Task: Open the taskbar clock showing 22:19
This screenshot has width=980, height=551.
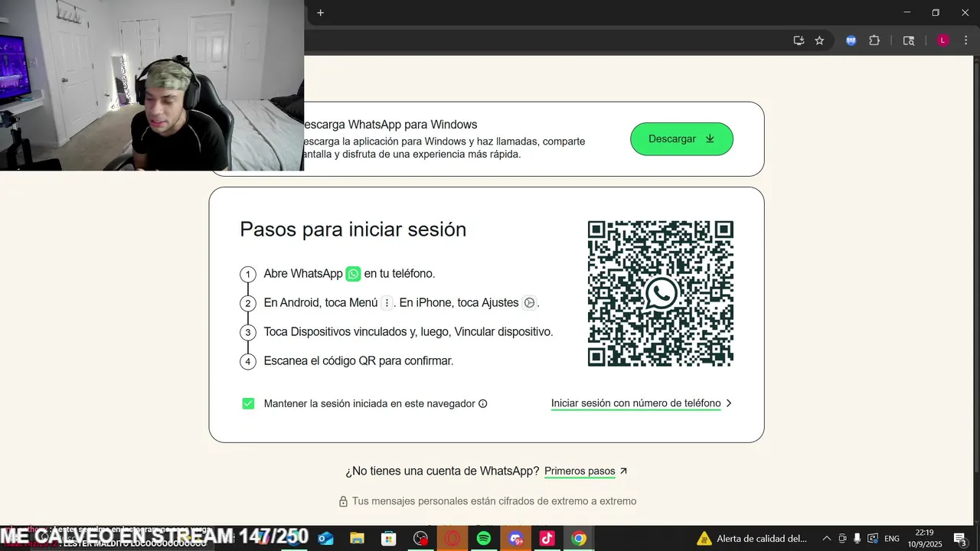Action: 925,539
